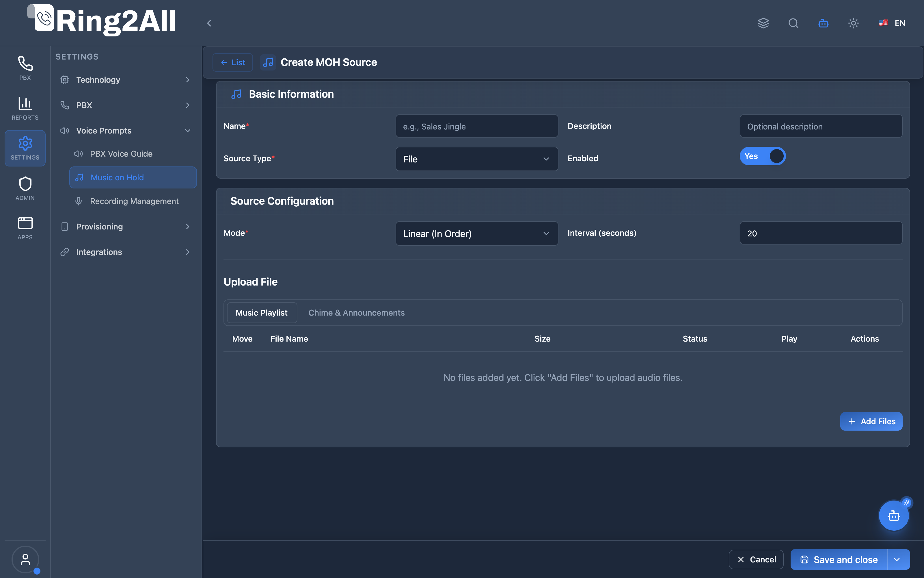Expand the Integrations settings group
Screen dimensions: 924x578
coord(125,252)
